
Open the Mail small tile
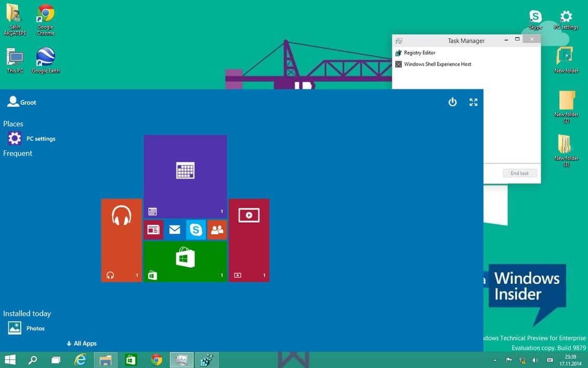[x=175, y=230]
